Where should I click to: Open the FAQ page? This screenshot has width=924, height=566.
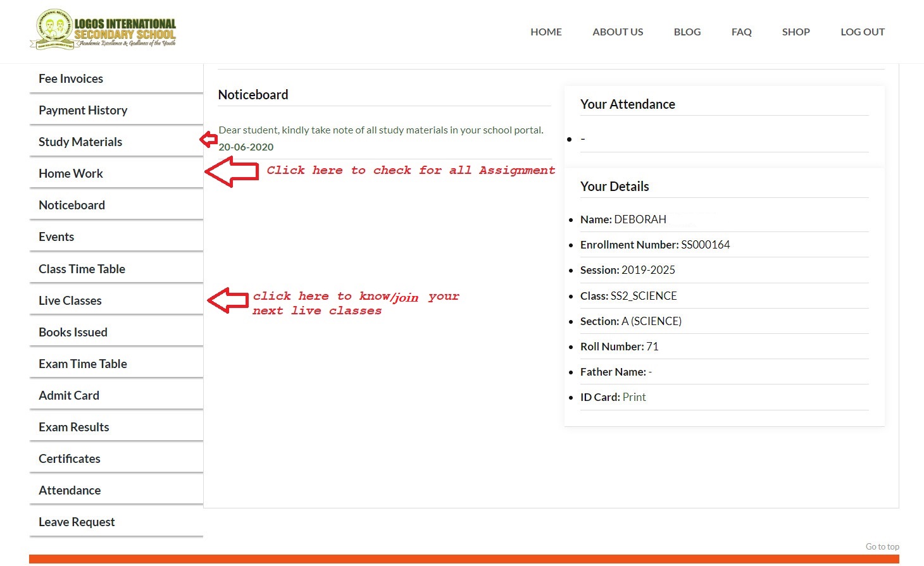(x=741, y=32)
